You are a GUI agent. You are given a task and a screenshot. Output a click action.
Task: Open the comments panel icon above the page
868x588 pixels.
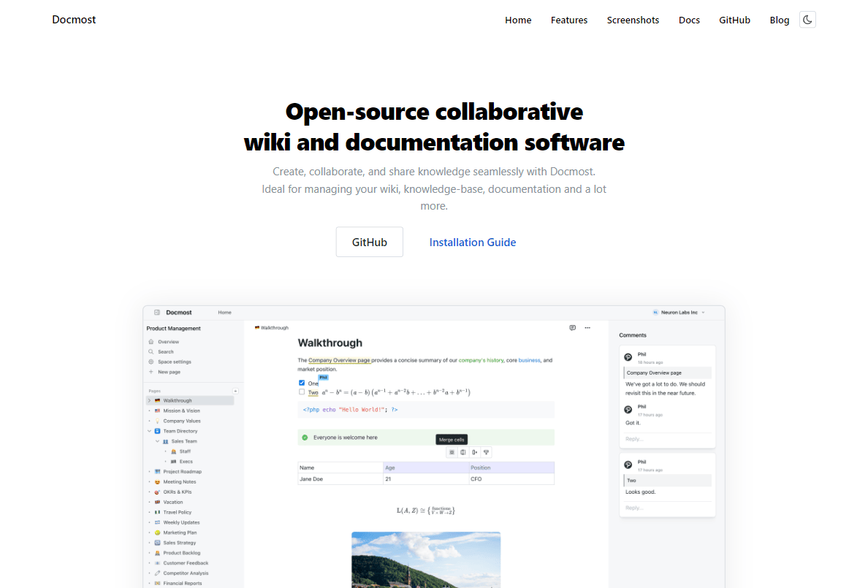click(x=573, y=328)
